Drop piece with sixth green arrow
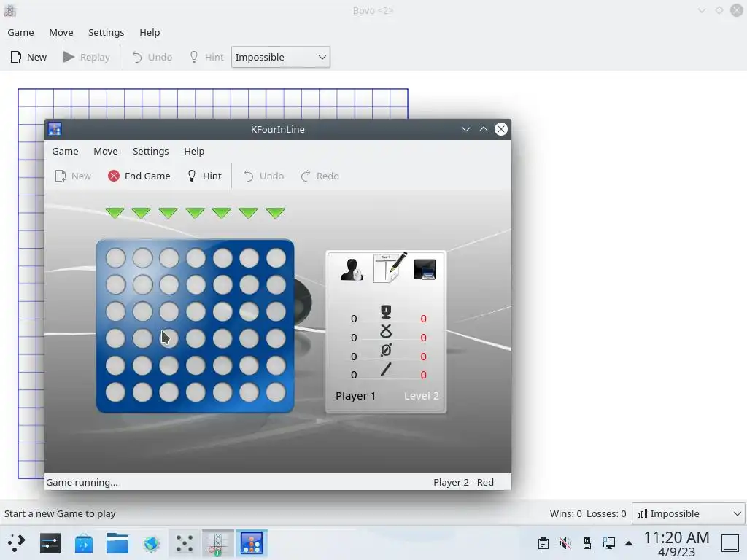The width and height of the screenshot is (747, 560). (x=248, y=212)
